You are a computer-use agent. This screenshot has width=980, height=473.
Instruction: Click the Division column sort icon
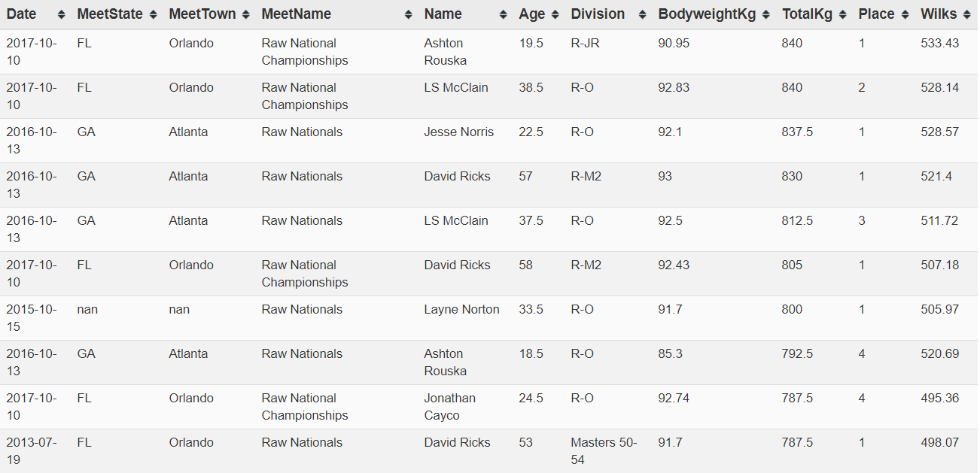click(x=643, y=14)
